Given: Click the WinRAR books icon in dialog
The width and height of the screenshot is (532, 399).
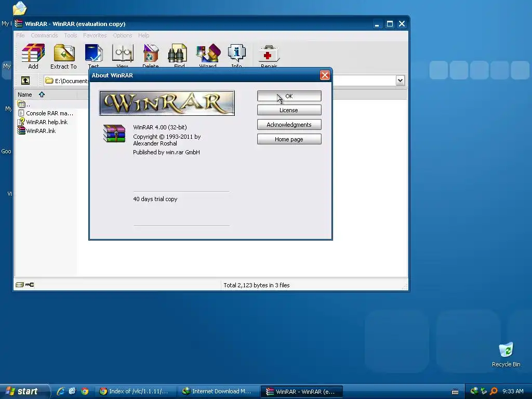Looking at the screenshot, I should tap(114, 134).
